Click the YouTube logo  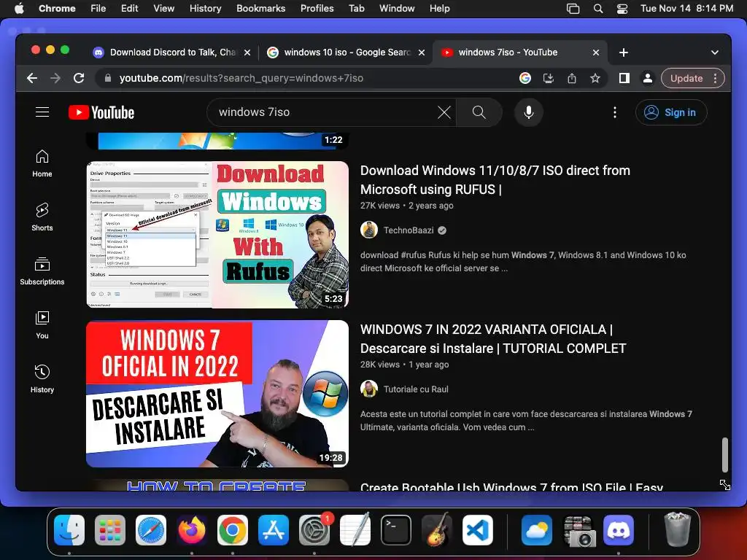tap(101, 112)
